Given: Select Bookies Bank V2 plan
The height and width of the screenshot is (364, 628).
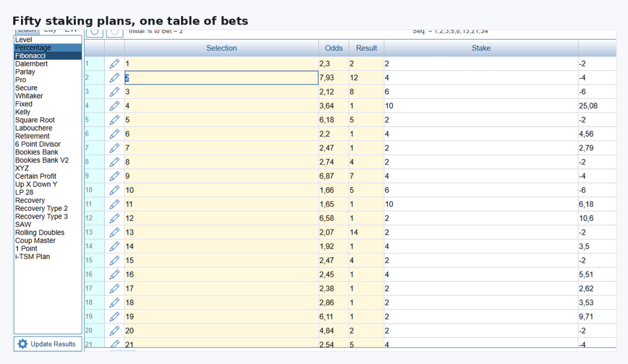Looking at the screenshot, I should (x=48, y=161).
